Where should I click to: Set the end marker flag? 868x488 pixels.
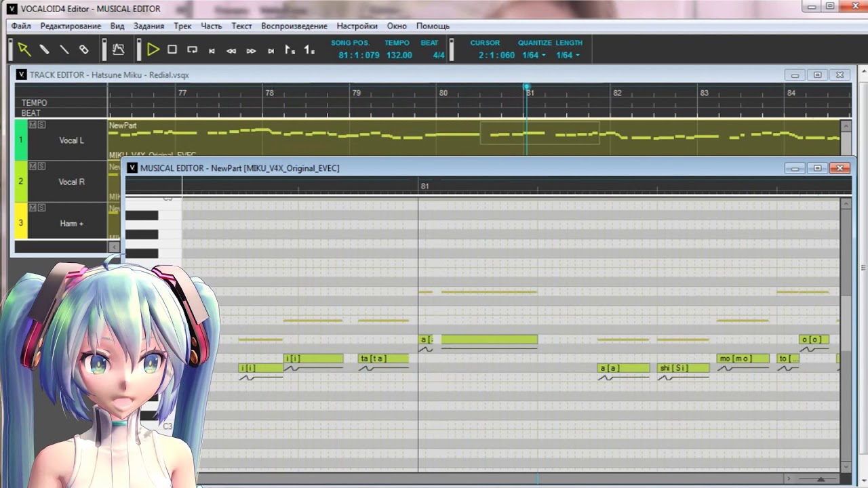click(x=309, y=49)
